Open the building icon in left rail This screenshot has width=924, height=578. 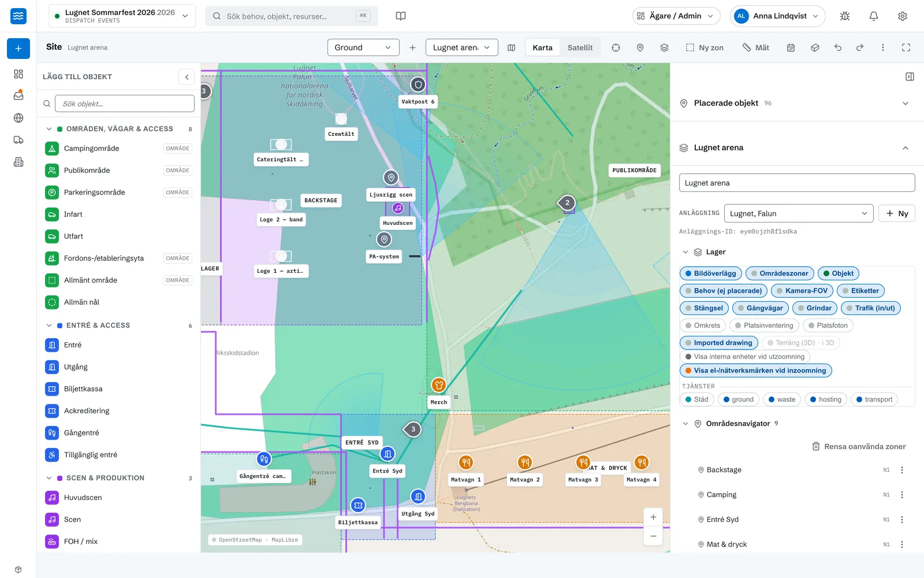(18, 162)
